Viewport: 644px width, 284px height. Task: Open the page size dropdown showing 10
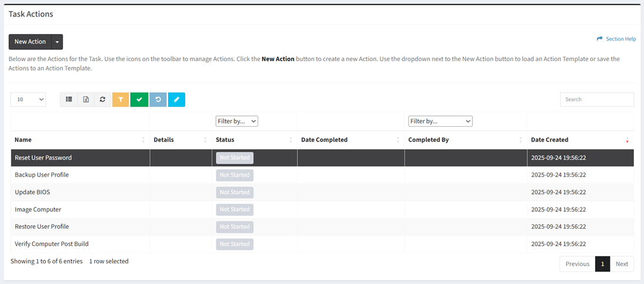pos(28,100)
